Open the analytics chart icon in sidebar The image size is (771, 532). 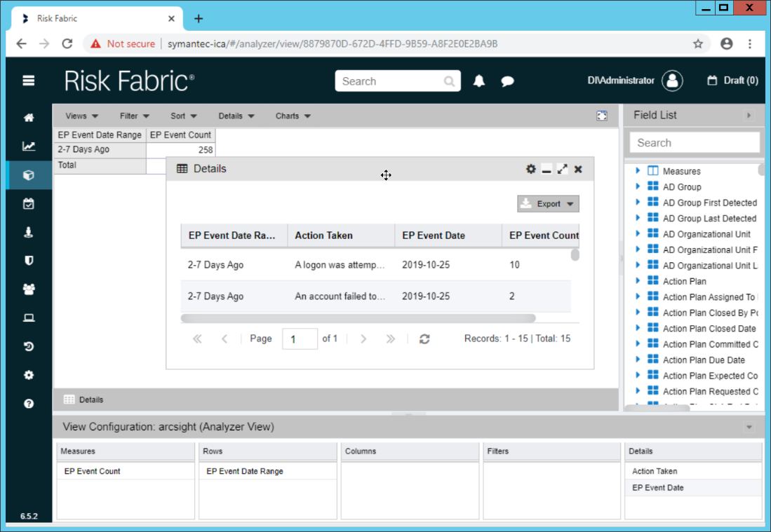(x=29, y=146)
